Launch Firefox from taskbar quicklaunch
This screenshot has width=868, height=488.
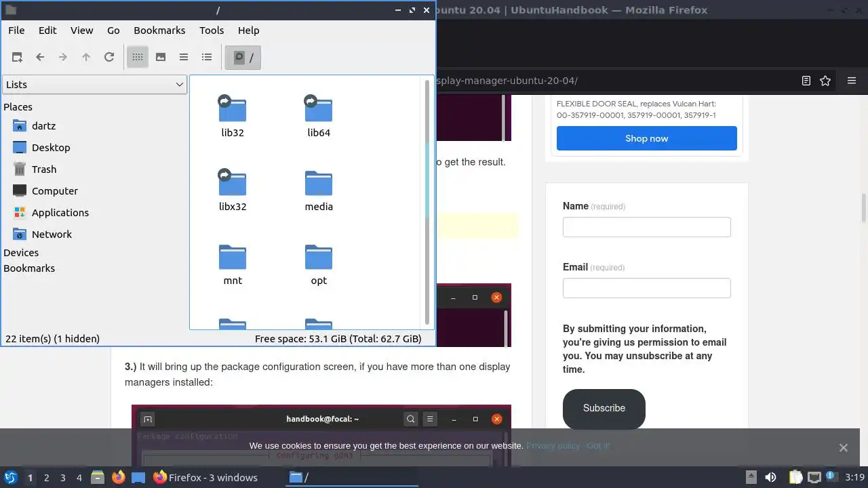[x=118, y=478]
